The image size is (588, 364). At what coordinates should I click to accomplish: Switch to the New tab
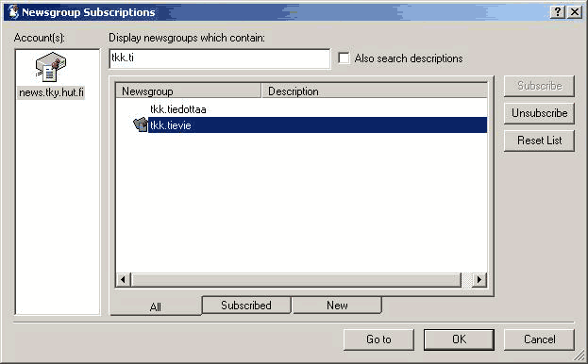[337, 306]
